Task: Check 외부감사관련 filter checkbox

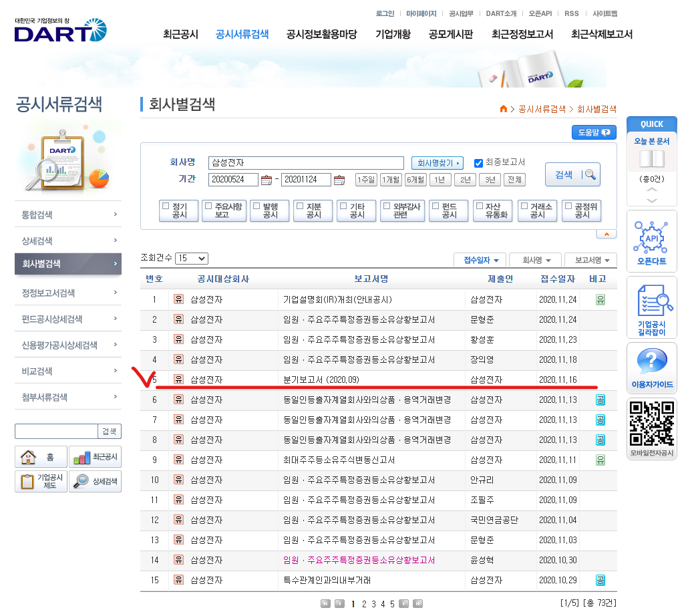Action: coord(387,206)
